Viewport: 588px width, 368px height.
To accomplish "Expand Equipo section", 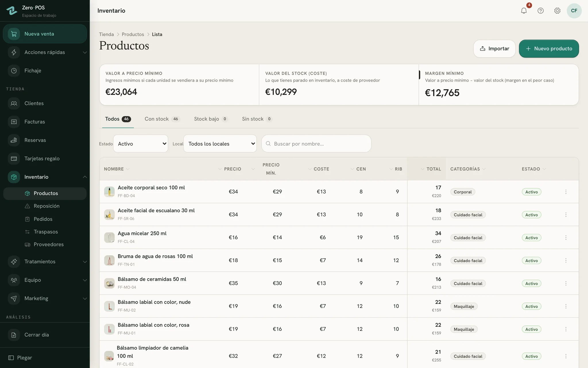I will [x=45, y=280].
